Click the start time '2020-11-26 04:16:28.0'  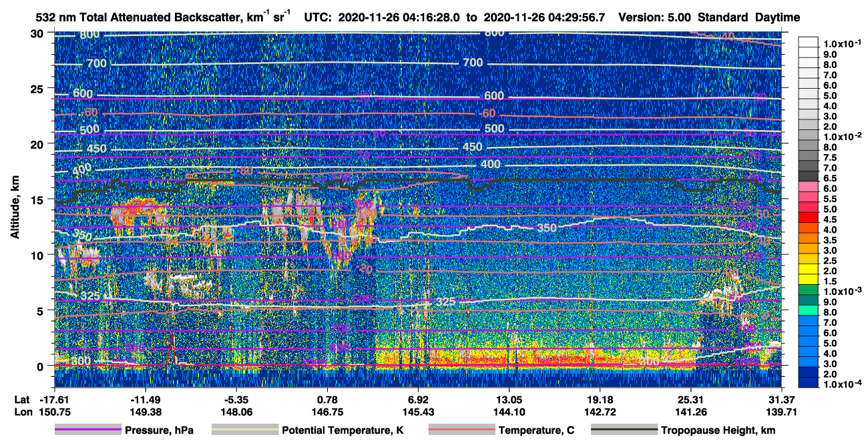coord(400,17)
